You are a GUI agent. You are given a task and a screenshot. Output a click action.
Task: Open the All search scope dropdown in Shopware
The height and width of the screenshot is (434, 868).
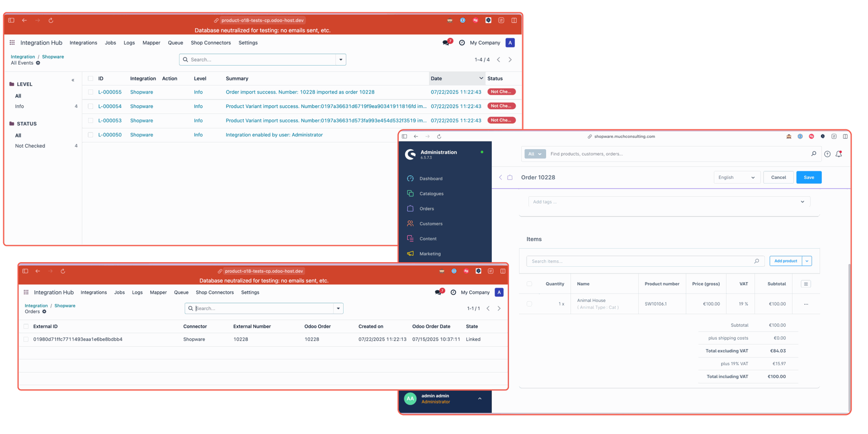click(535, 154)
